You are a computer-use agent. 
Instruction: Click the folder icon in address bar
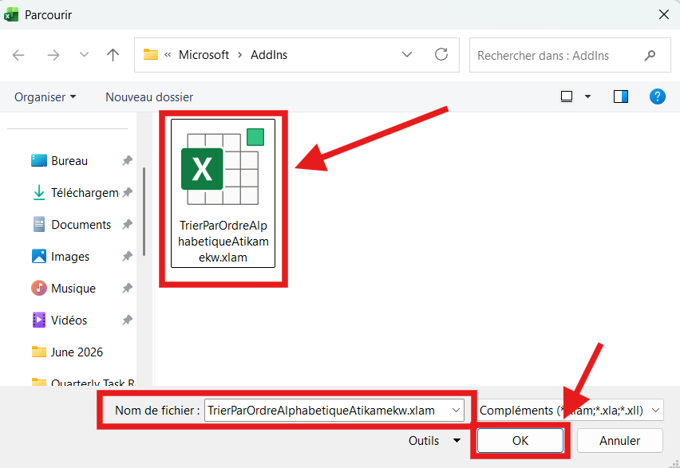(x=150, y=55)
